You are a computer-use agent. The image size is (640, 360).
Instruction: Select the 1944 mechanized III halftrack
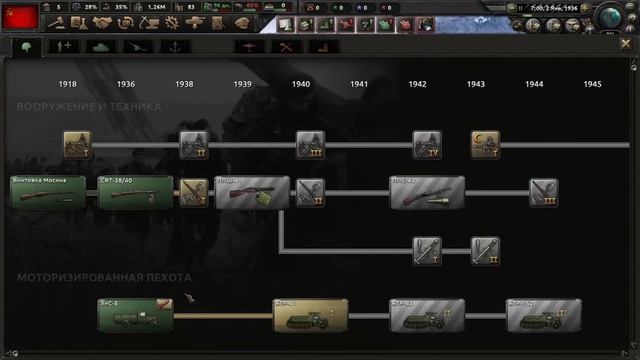pos(544,316)
